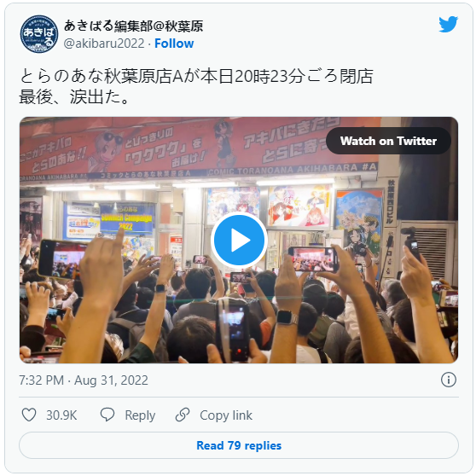Image resolution: width=476 pixels, height=476 pixels.
Task: Click the reply speech bubble icon
Action: tap(107, 415)
